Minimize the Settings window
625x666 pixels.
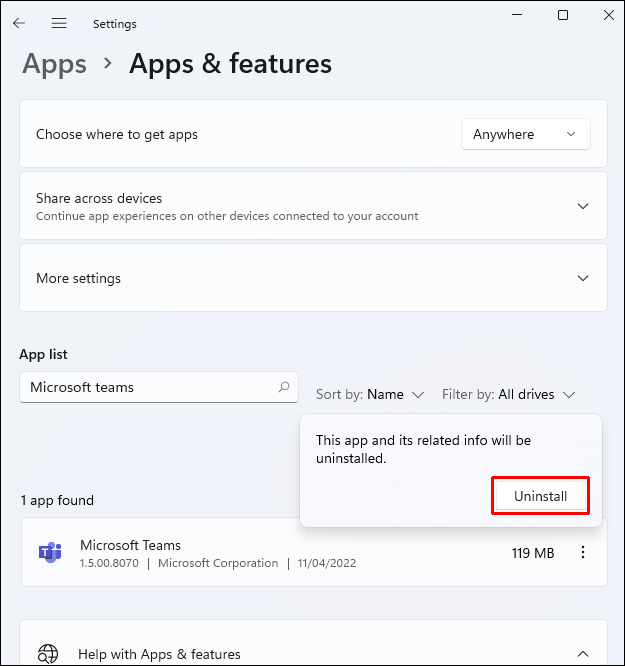[517, 15]
